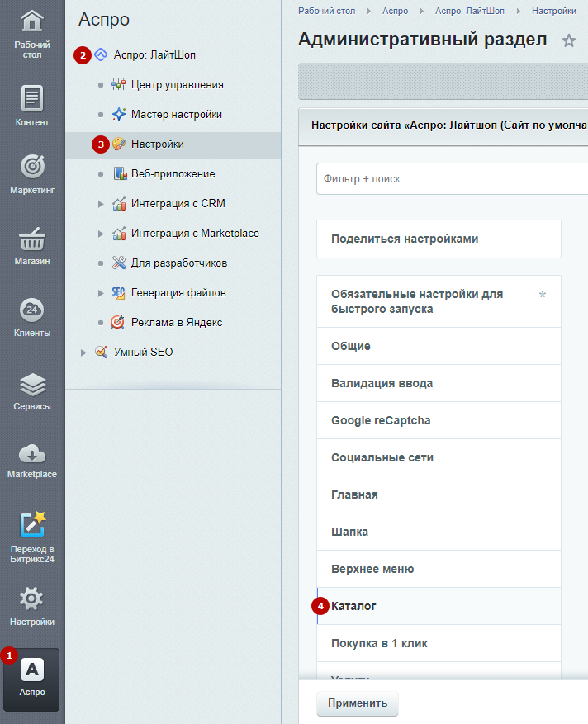Open the Маркетинг target icon

point(32,166)
